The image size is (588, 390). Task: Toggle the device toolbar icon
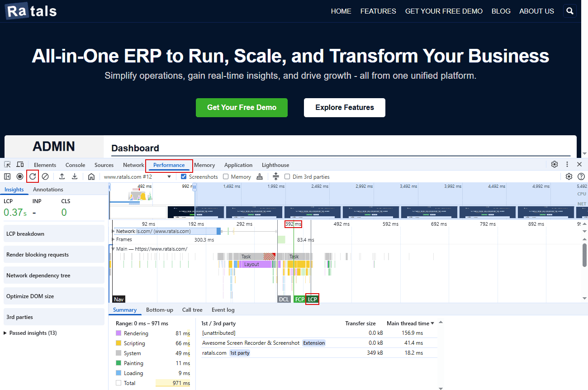(x=19, y=164)
